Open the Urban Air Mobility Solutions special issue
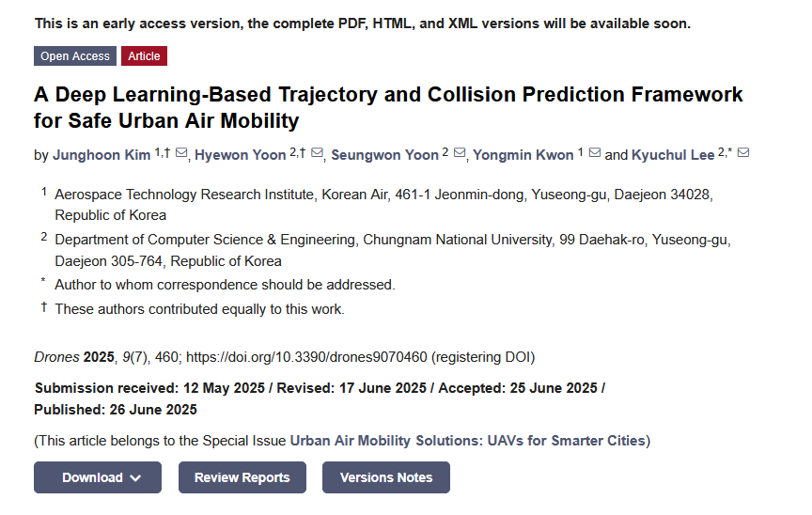The width and height of the screenshot is (812, 515). pyautogui.click(x=468, y=440)
